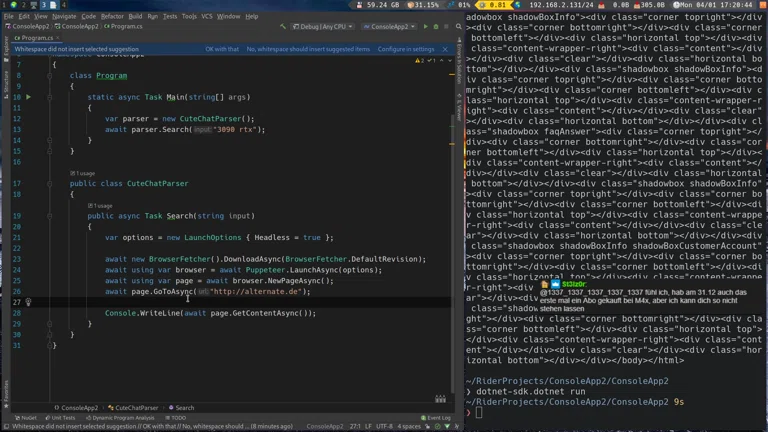Open the Favorites side tool window
Image resolution: width=768 pixels, height=432 pixels.
5,394
